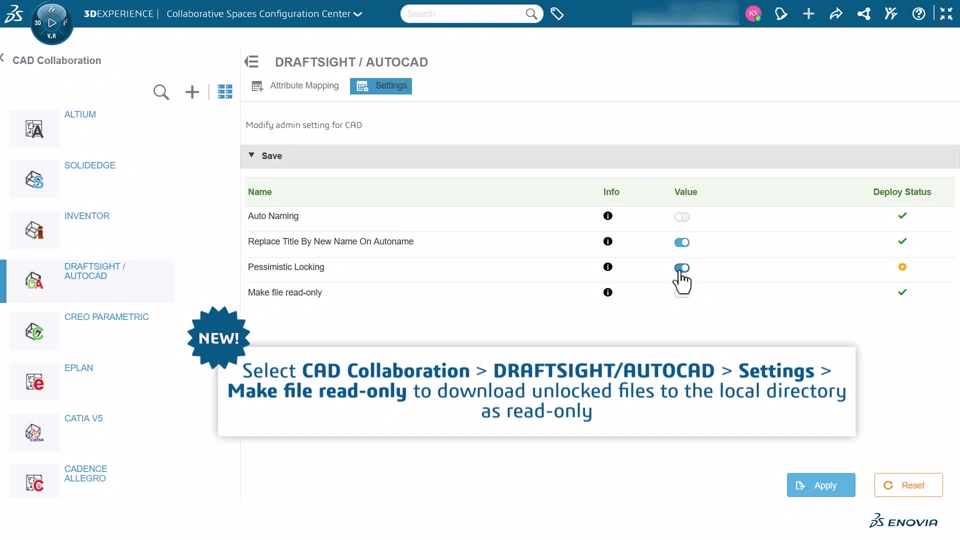The height and width of the screenshot is (540, 960).
Task: Click the share arrow icon in top bar
Action: pyautogui.click(x=836, y=13)
